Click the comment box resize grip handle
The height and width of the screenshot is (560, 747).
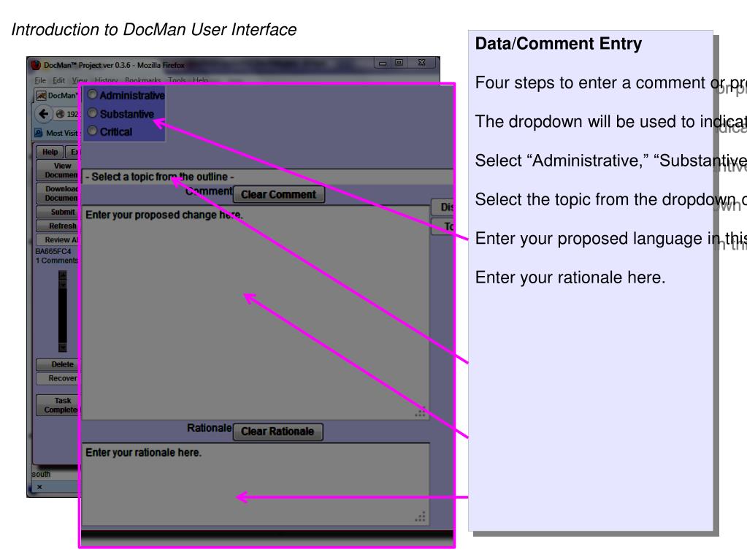(x=420, y=413)
